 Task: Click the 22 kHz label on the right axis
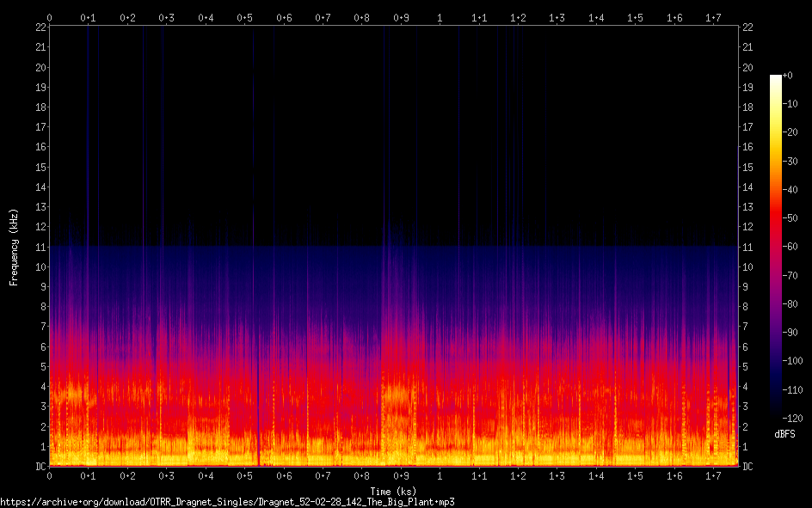pos(747,28)
